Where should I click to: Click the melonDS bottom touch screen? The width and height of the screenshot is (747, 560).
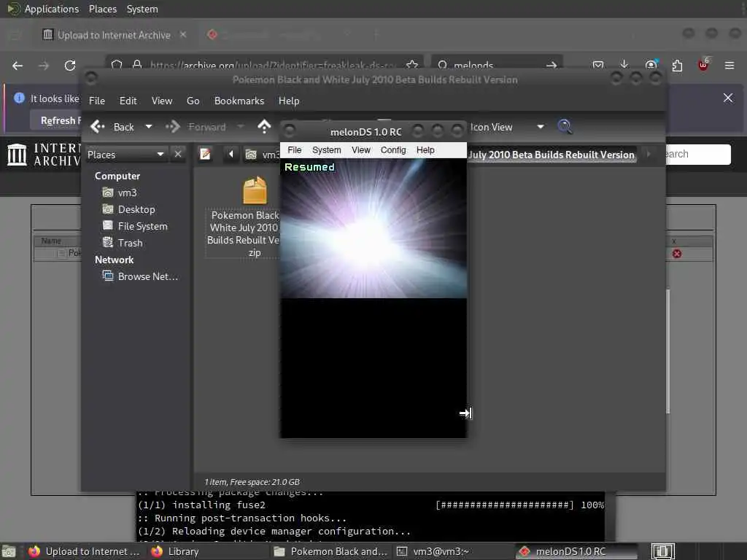pos(373,367)
